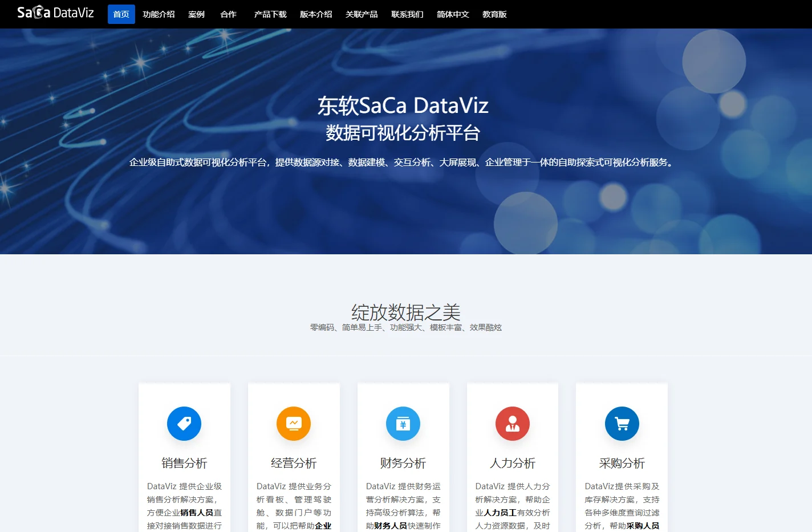Open the 经营分析 card title
Viewport: 812px width, 532px height.
tap(294, 463)
